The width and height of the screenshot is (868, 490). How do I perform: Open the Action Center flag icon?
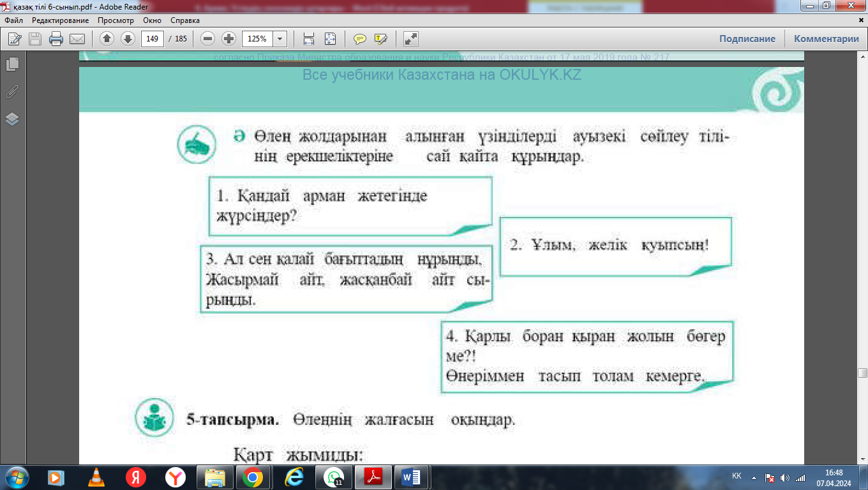click(x=770, y=477)
